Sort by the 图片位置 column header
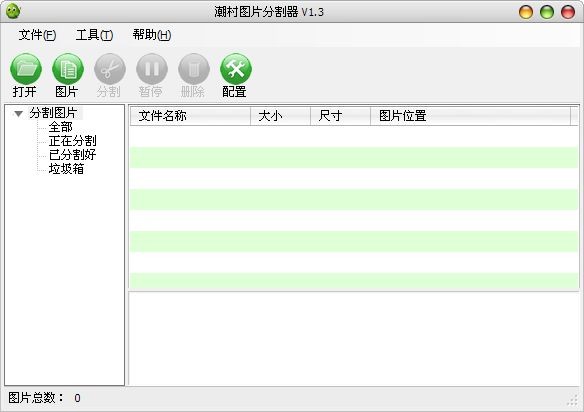 470,116
